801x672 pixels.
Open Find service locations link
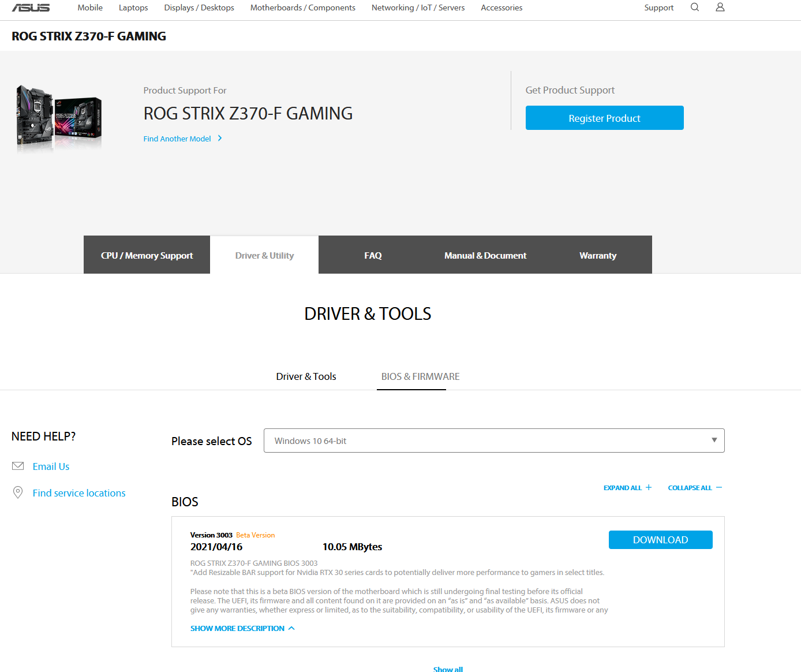pyautogui.click(x=79, y=493)
